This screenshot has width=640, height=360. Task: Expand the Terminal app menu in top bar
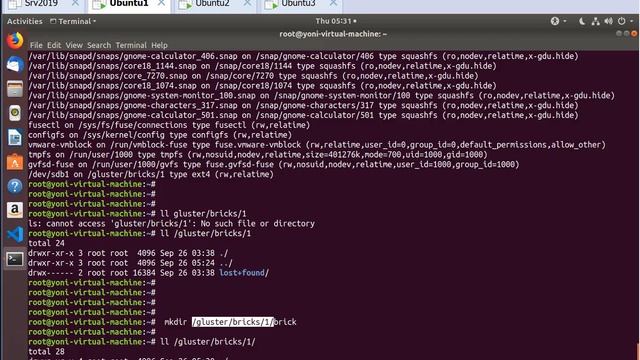click(73, 21)
